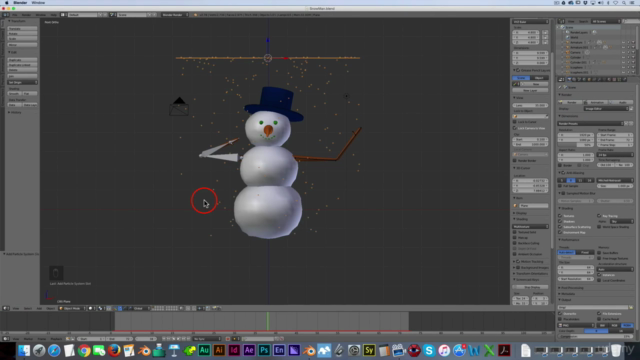Click the lock icon beside Scale X
The width and height of the screenshot is (640, 360).
545,32
